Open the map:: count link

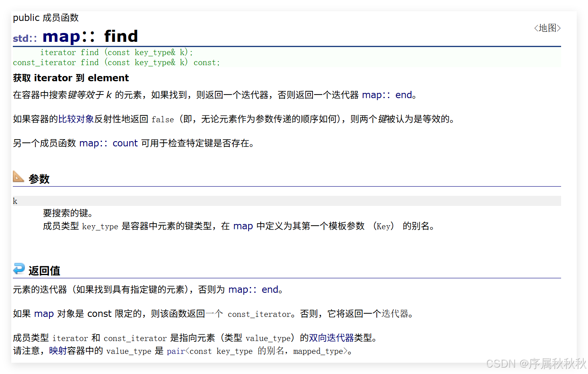pos(108,143)
